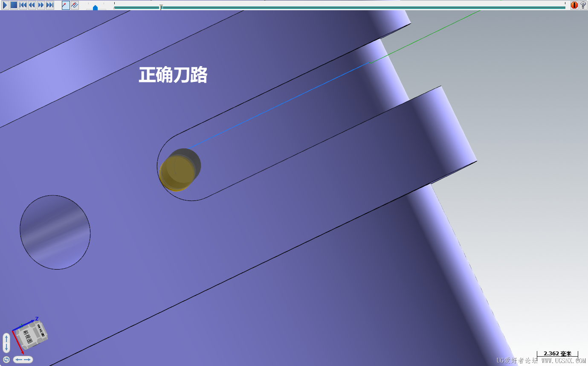588x366 pixels.
Task: Toggle single tool point display icon
Action: point(66,5)
